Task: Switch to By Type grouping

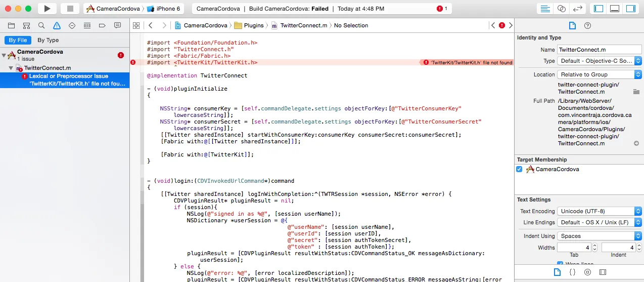Action: coord(48,40)
